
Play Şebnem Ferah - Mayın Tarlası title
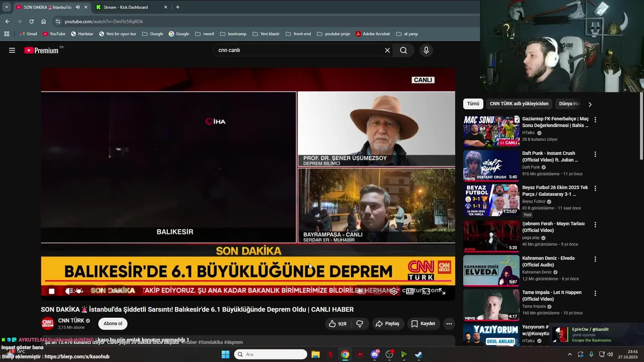tap(553, 227)
